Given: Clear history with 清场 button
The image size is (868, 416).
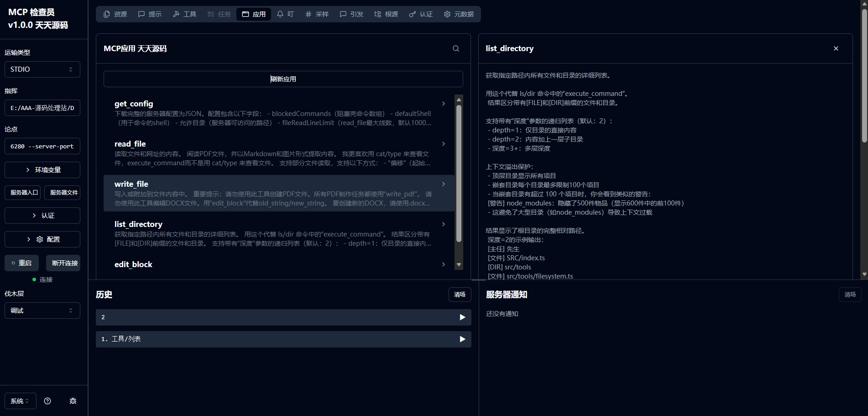Looking at the screenshot, I should click(x=460, y=295).
